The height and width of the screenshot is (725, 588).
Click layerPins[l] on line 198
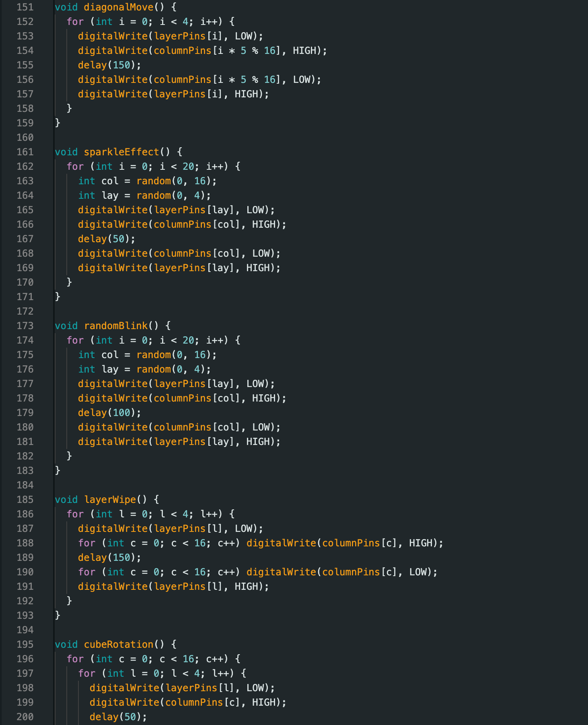[200, 688]
